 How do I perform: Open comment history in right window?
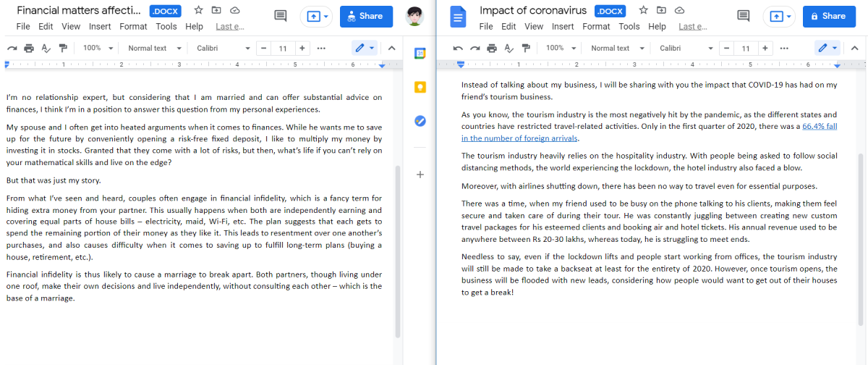point(743,16)
